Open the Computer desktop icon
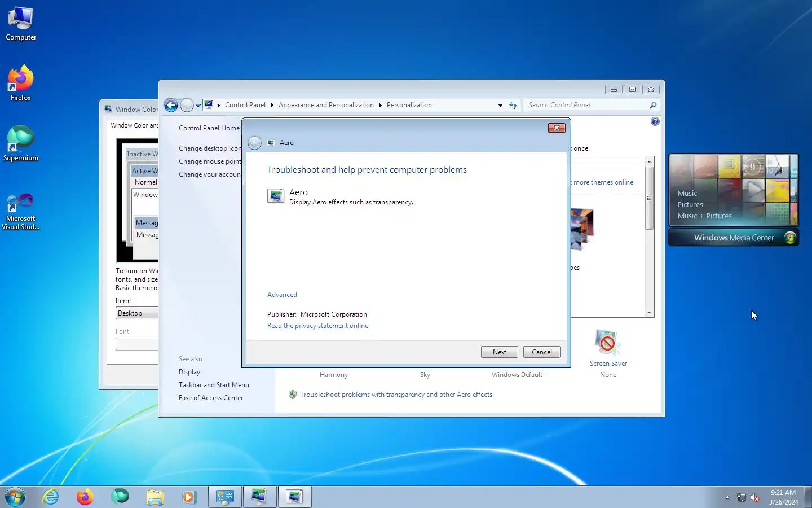 (x=21, y=24)
